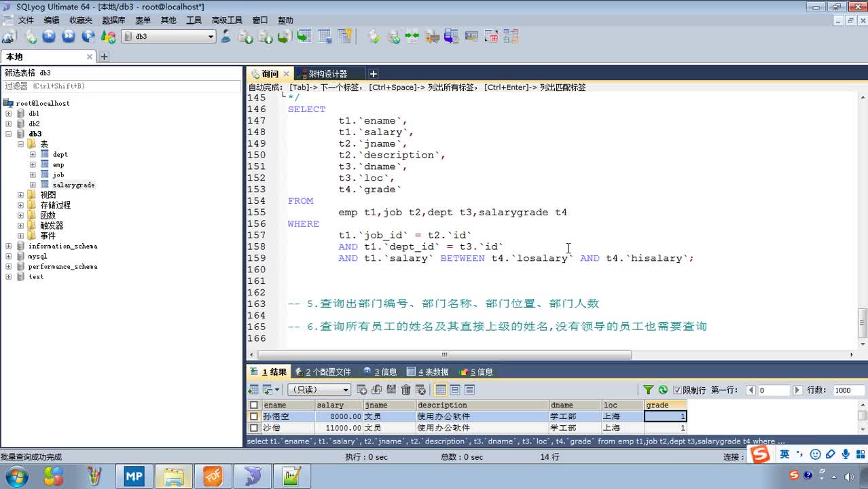The width and height of the screenshot is (868, 489).
Task: Click the execute query play icon
Action: point(49,37)
